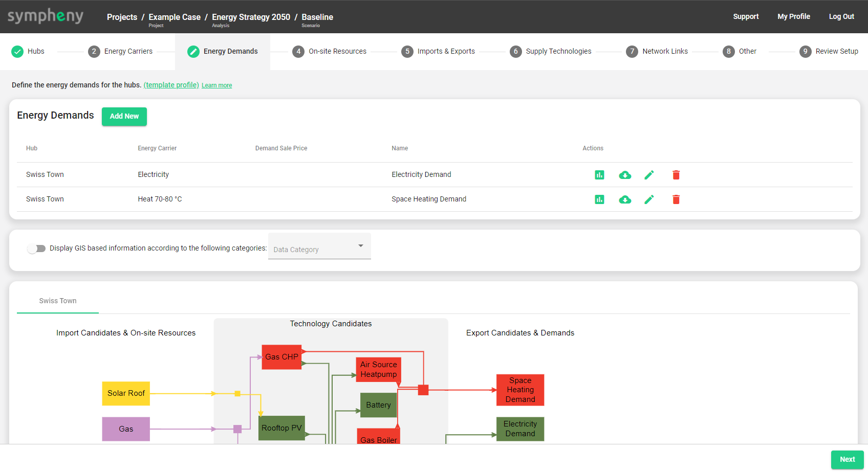
Task: Go to the Hubs step
Action: pos(29,51)
